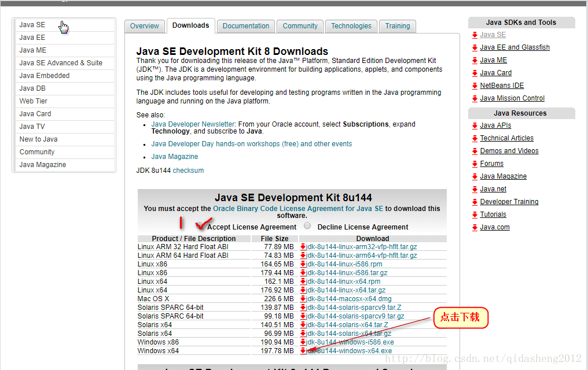Click download icon beside jdk-8u144-windows-i586.exe
Screen dimensions: 588x370
coord(303,342)
